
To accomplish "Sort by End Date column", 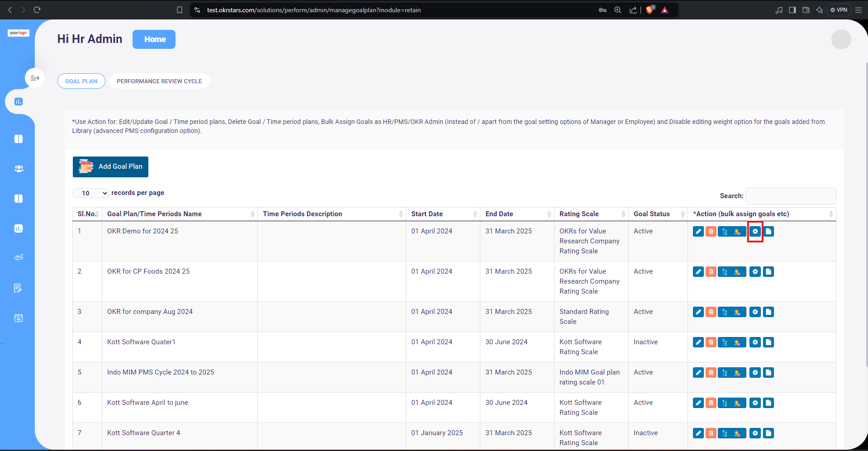I will tap(517, 214).
